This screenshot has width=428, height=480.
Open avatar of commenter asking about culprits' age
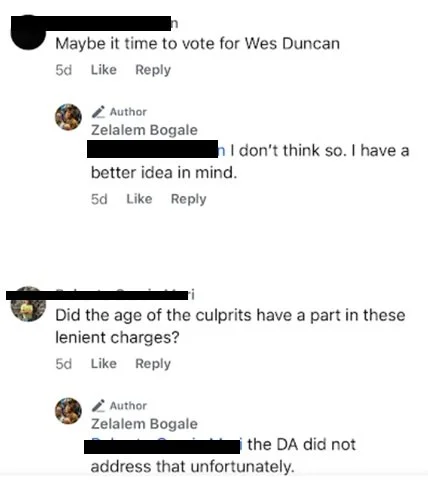[x=28, y=304]
